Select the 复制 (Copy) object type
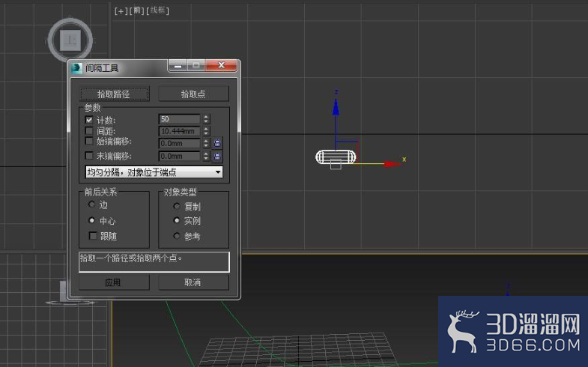This screenshot has width=588, height=367. tap(177, 206)
